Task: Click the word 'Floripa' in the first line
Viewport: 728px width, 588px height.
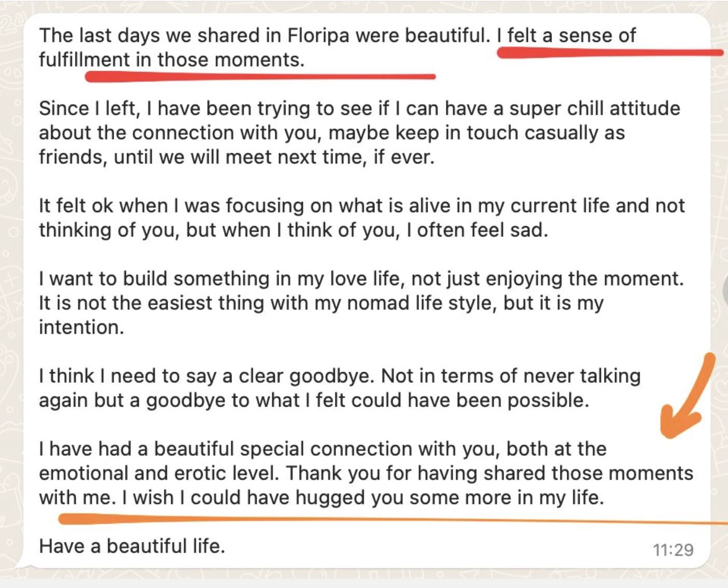Action: (x=317, y=36)
